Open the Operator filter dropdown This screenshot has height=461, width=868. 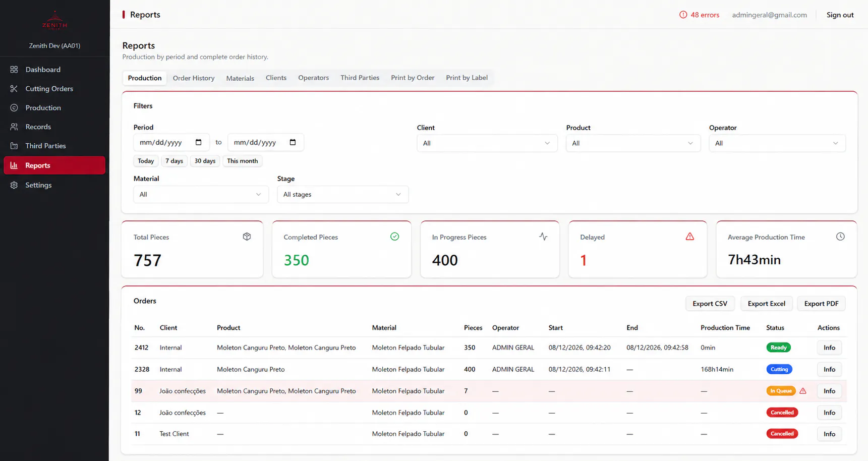coord(777,143)
